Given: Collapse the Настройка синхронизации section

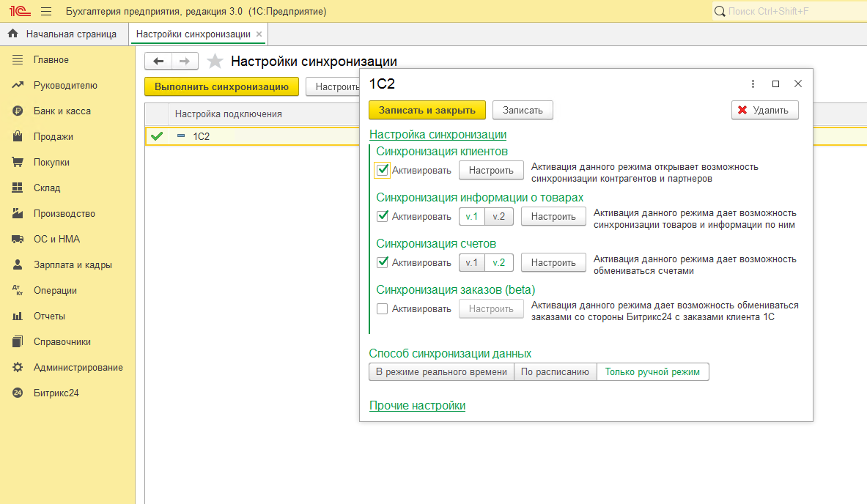Looking at the screenshot, I should point(438,135).
